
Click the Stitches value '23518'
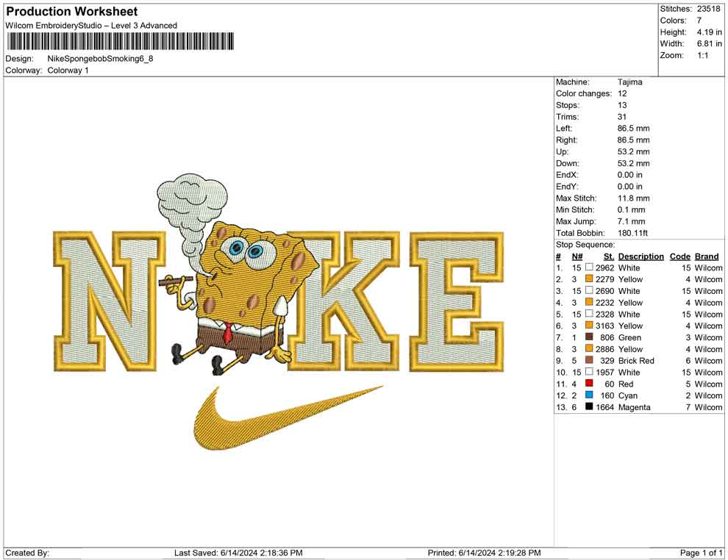pos(708,9)
